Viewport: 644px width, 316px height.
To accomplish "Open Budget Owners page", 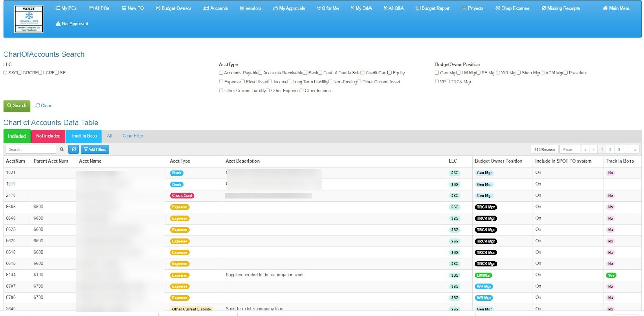I will [x=173, y=8].
